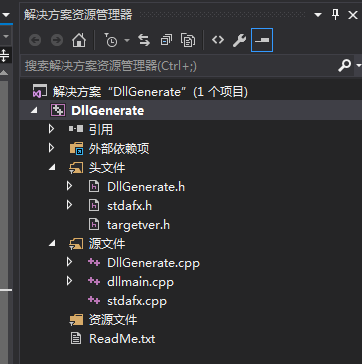Click the Collapse All toolbar icon
Image resolution: width=362 pixels, height=364 pixels.
pyautogui.click(x=166, y=40)
